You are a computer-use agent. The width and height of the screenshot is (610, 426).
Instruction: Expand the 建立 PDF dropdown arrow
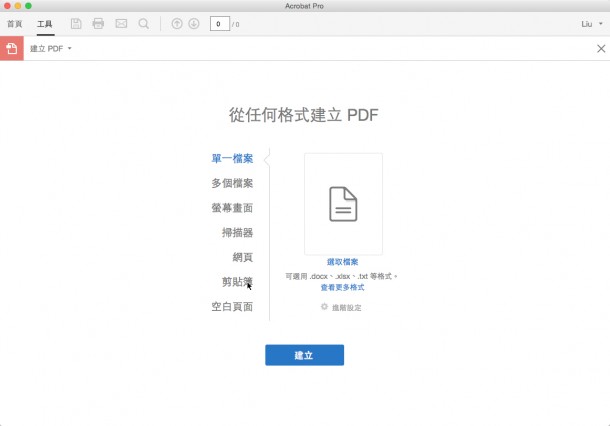70,48
